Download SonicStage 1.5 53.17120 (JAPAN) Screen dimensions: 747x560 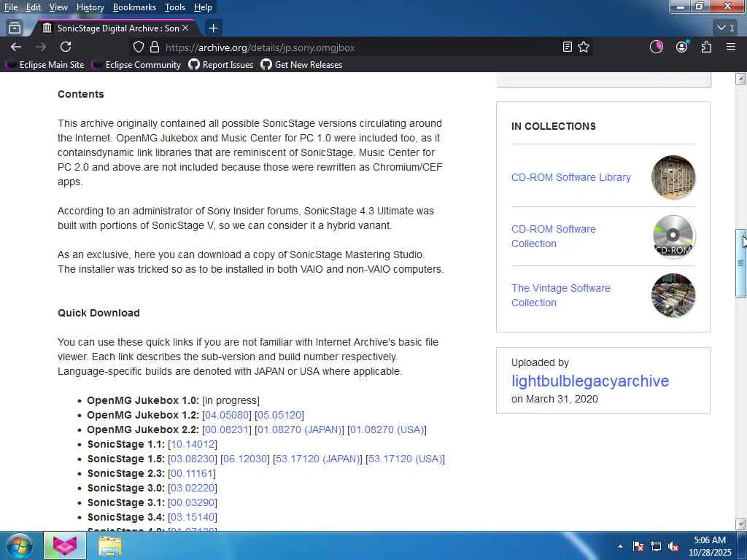click(317, 459)
